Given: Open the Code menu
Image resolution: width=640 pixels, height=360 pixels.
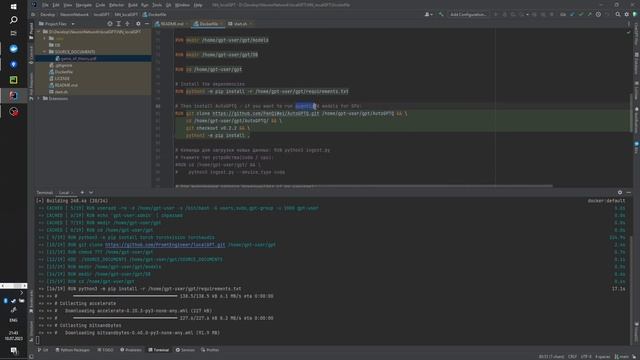Looking at the screenshot, I should coord(100,5).
